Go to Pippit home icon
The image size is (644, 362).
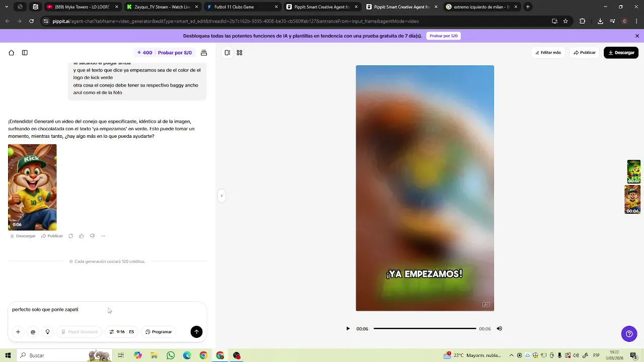pos(11,53)
